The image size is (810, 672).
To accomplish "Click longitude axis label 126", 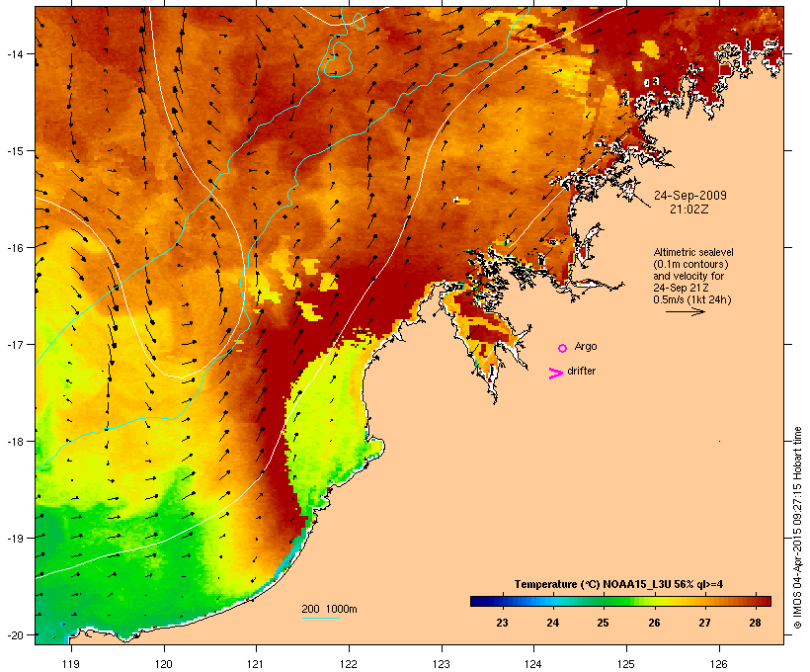I will [x=718, y=664].
